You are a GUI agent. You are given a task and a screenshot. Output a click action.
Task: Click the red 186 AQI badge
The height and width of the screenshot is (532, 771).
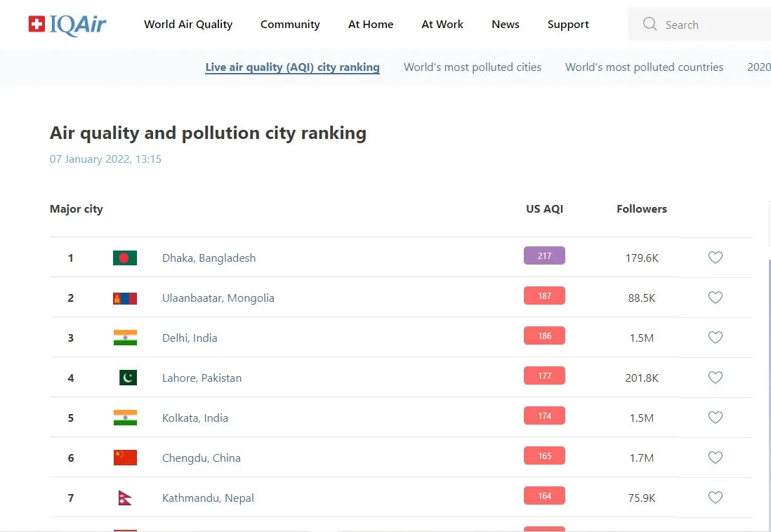coord(544,335)
